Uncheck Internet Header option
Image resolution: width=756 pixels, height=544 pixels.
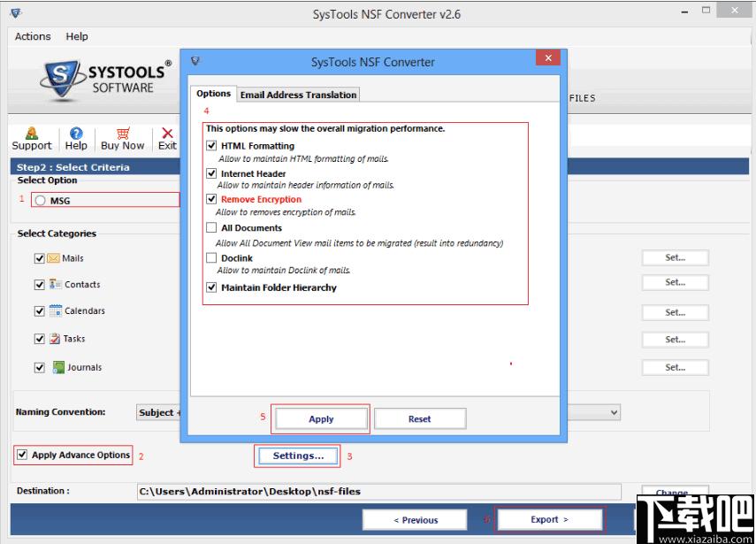(211, 173)
